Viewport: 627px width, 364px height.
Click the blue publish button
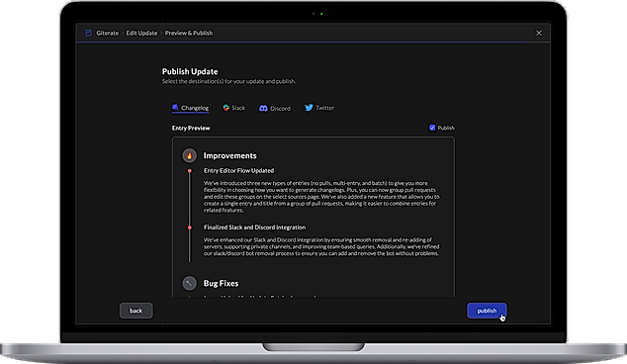(x=487, y=311)
